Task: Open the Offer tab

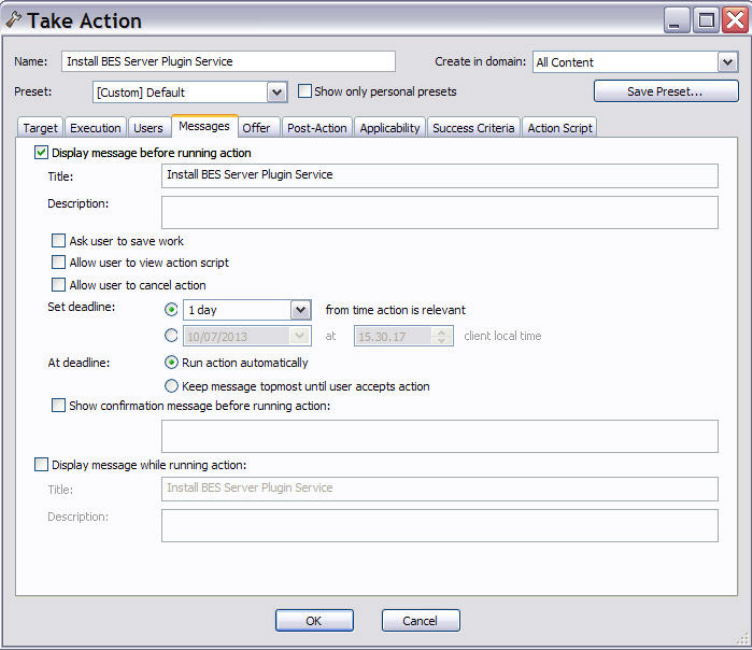Action: pyautogui.click(x=256, y=128)
